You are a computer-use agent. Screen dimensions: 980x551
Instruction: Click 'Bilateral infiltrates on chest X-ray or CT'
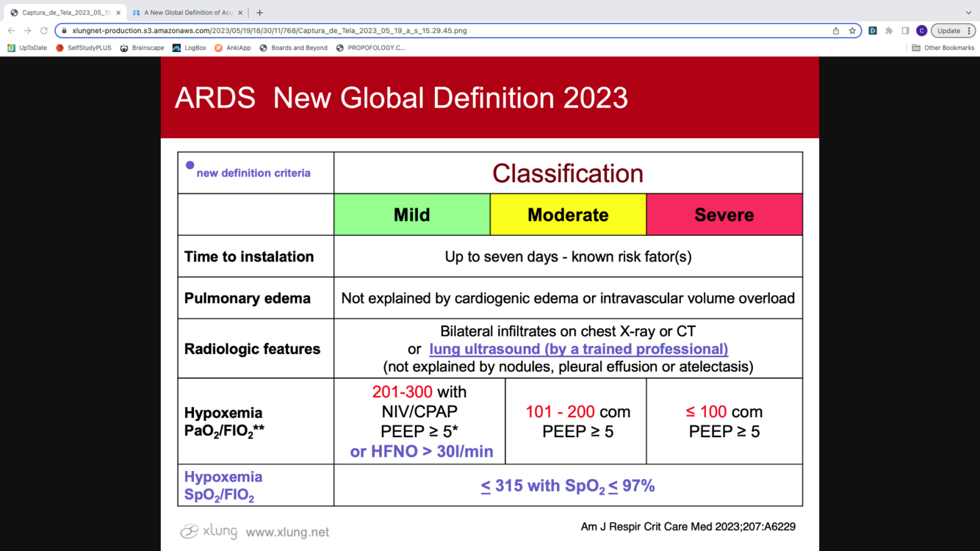point(568,331)
